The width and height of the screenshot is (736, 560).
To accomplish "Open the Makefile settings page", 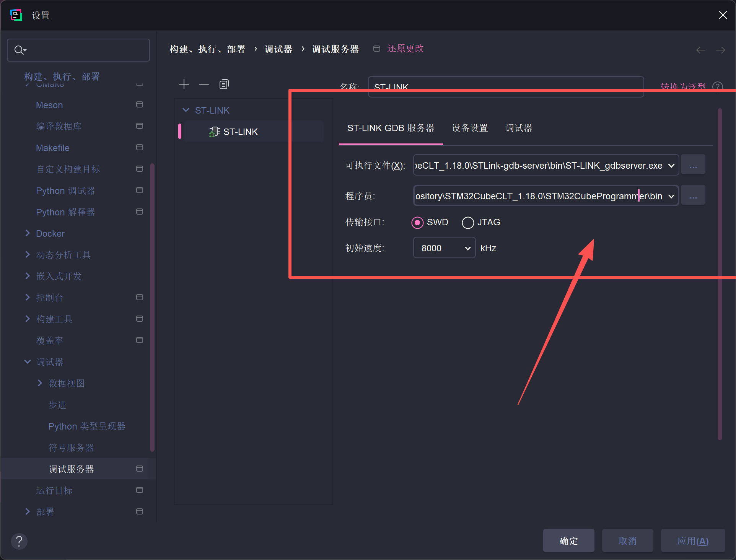I will (53, 148).
